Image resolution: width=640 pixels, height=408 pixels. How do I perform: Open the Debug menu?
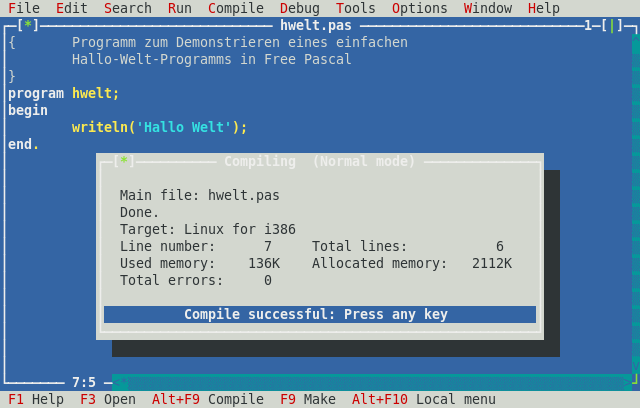[300, 8]
